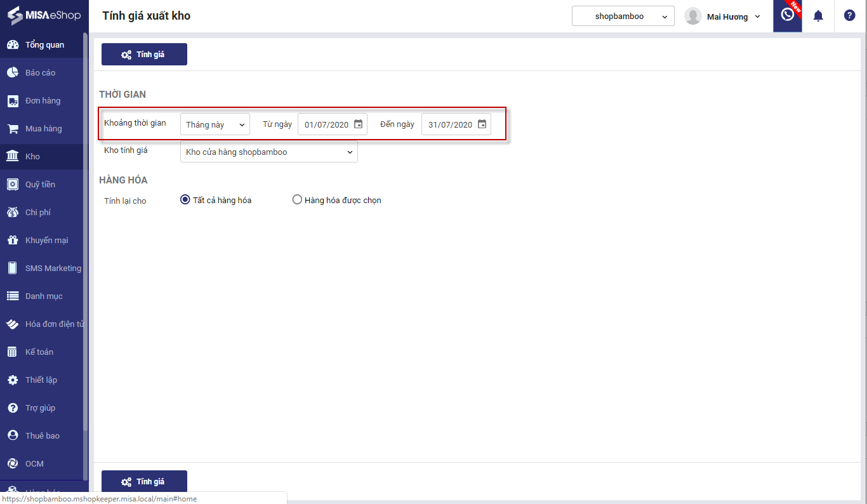Click the Danh mục list icon
867x504 pixels.
[x=13, y=296]
